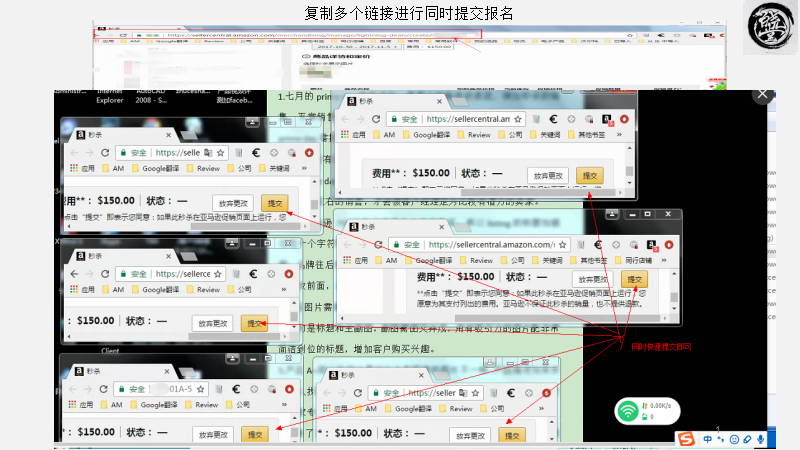
Task: Open the AM bookmark folder in the bottom-left window
Action: pos(112,405)
